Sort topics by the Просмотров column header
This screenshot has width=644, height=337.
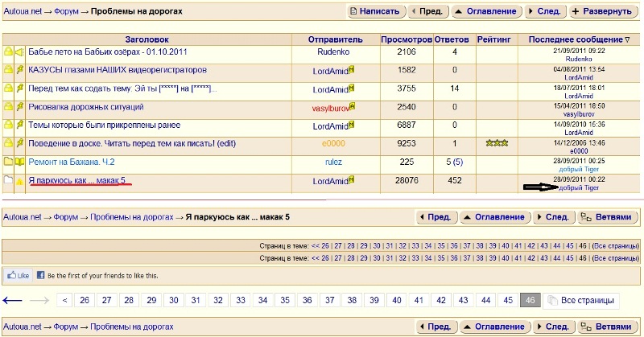click(x=405, y=39)
